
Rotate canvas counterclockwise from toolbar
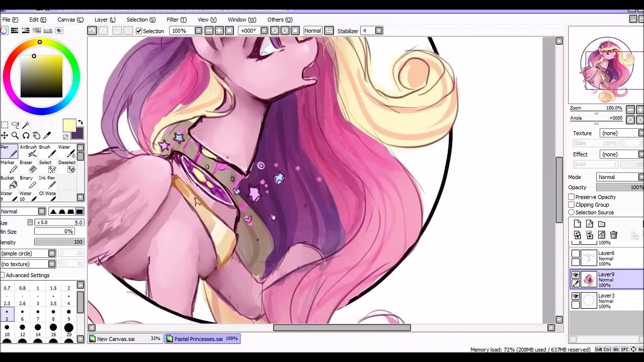point(275,31)
